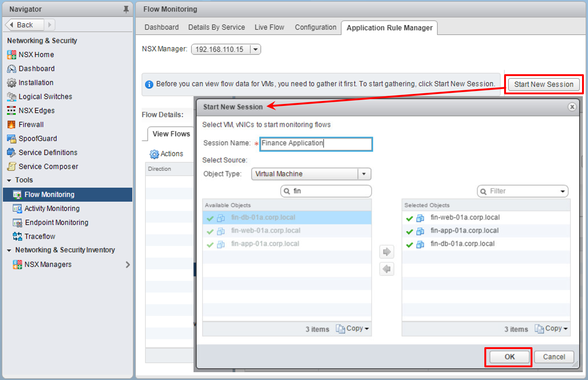Switch to Details By Service tab
The height and width of the screenshot is (380, 588).
[217, 27]
